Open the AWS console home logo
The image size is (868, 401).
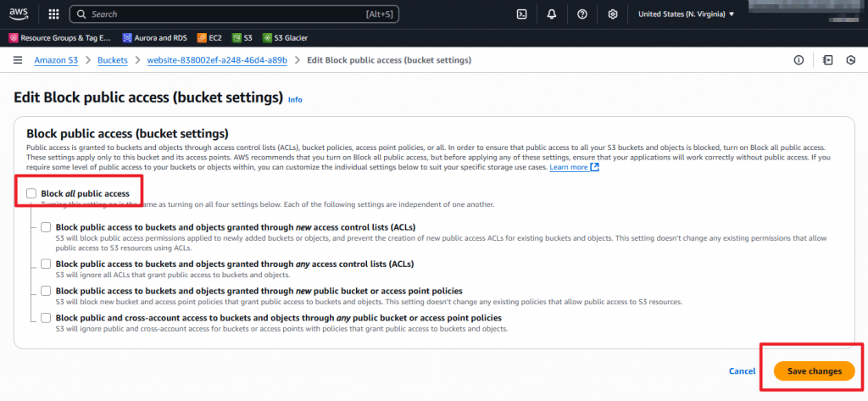19,14
